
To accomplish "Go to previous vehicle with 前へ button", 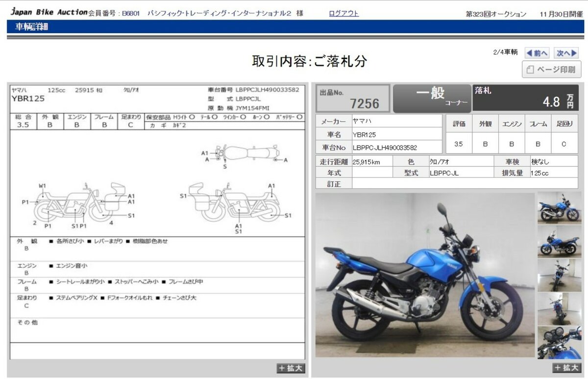I will (538, 53).
